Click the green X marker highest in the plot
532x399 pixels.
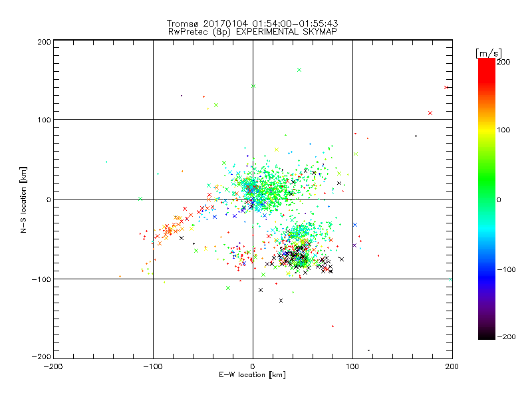click(299, 70)
